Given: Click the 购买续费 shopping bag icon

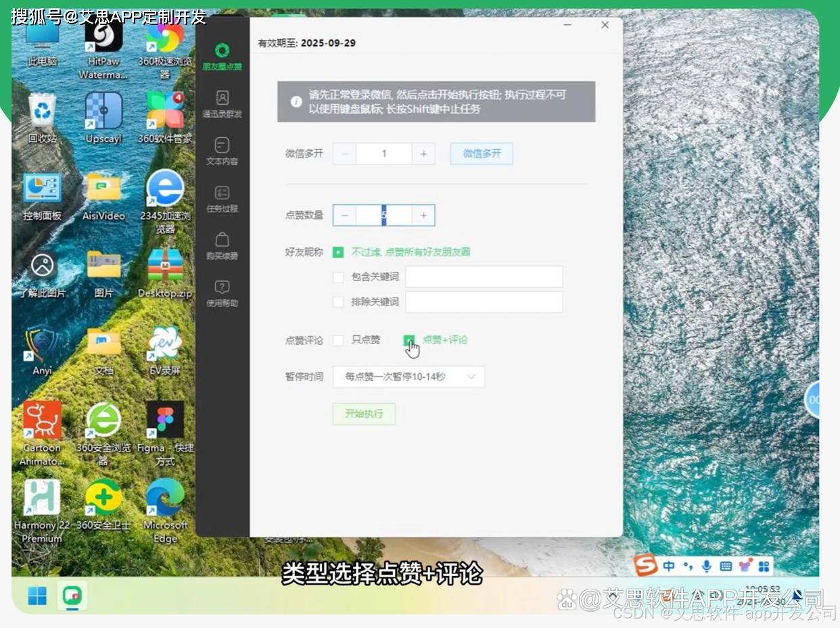Looking at the screenshot, I should click(222, 241).
